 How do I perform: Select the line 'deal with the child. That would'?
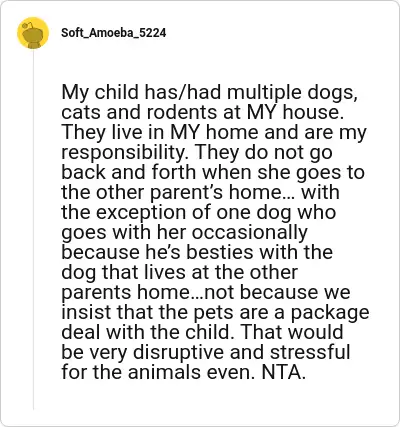click(202, 332)
